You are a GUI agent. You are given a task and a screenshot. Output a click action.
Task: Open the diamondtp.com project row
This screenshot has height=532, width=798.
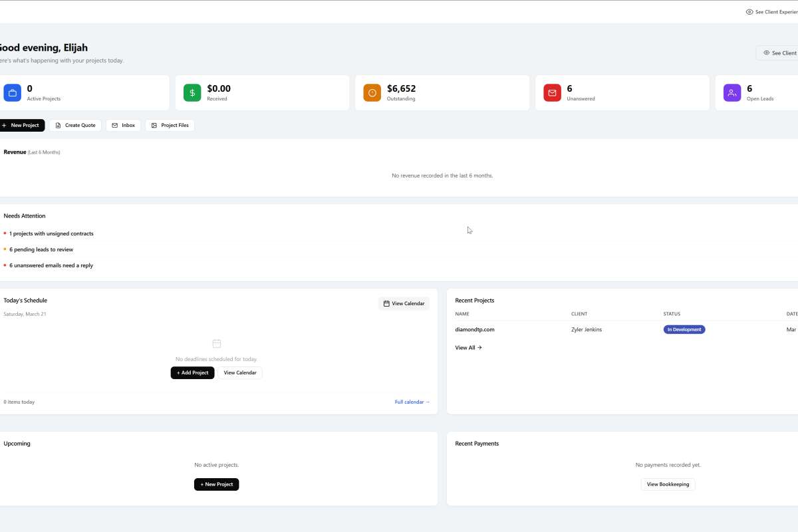point(475,330)
